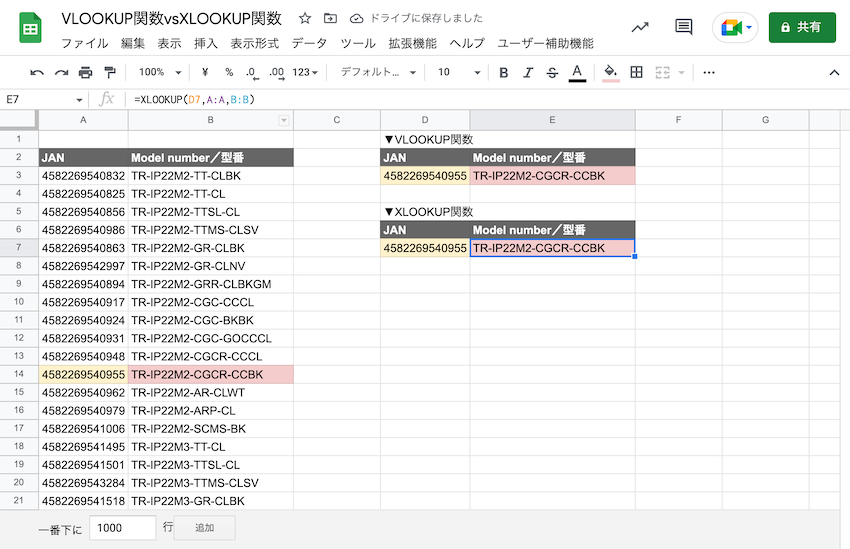
Task: Collapse the toolbar with chevron arrow
Action: (834, 72)
